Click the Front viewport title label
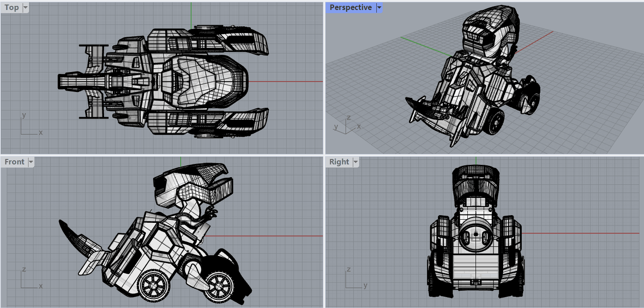 coord(14,162)
